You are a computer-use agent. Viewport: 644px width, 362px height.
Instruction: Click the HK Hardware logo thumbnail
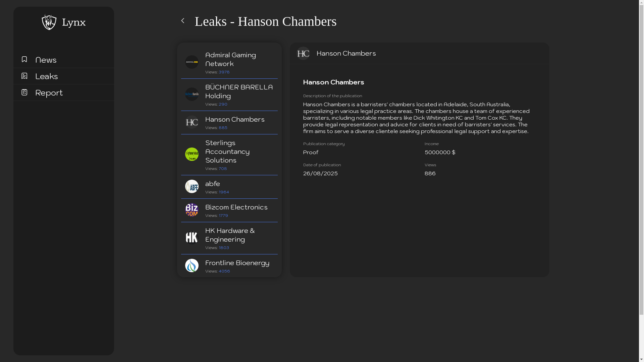[x=192, y=238]
